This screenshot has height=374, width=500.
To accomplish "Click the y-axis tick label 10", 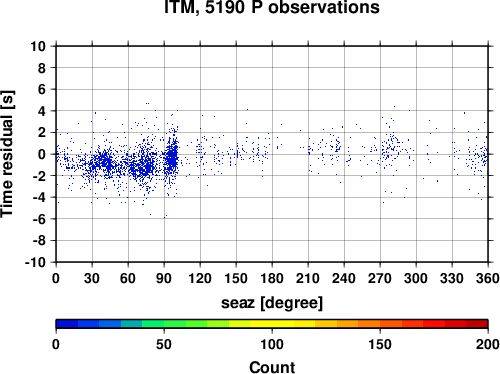I will pyautogui.click(x=38, y=46).
